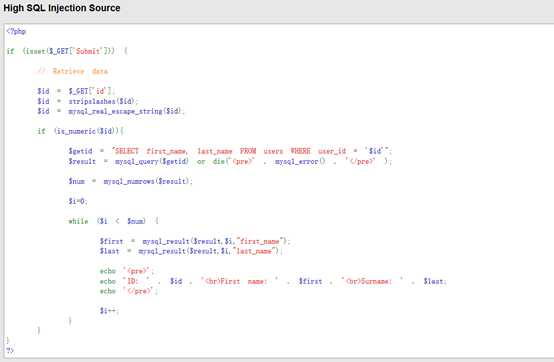Click the line with isset($_GET['Submit'])
The height and width of the screenshot is (362, 554).
[x=67, y=51]
